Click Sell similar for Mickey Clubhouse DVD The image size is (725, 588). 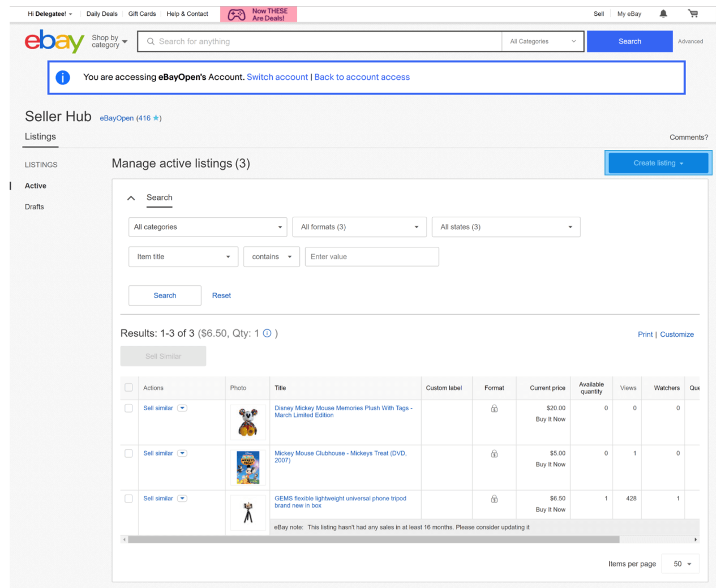tap(158, 453)
